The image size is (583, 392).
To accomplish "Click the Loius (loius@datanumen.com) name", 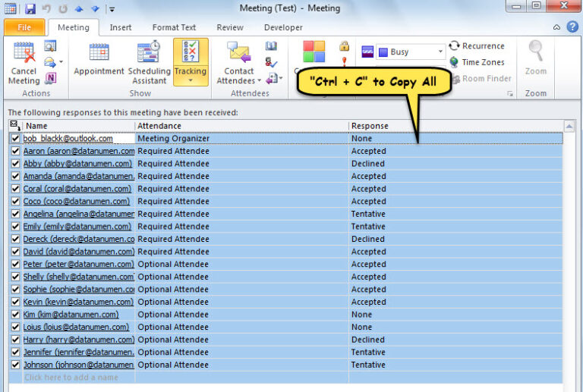I will tap(76, 327).
